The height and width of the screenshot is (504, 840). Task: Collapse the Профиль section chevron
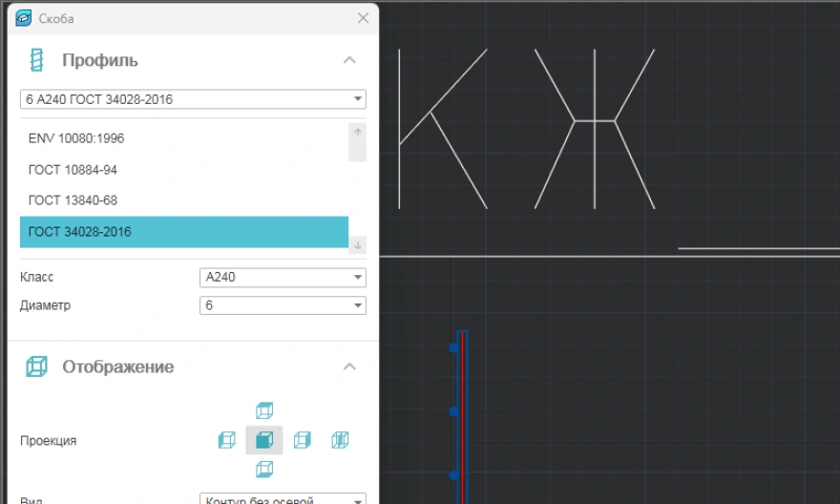(349, 60)
